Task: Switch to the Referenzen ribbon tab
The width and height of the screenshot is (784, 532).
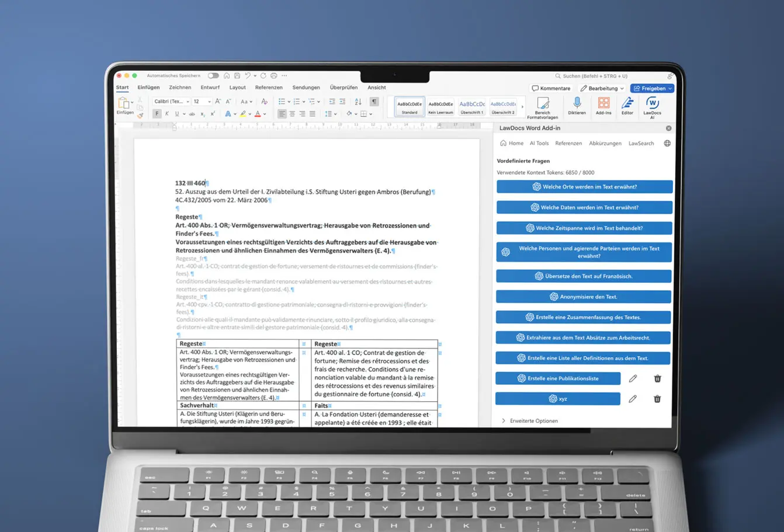Action: click(269, 88)
